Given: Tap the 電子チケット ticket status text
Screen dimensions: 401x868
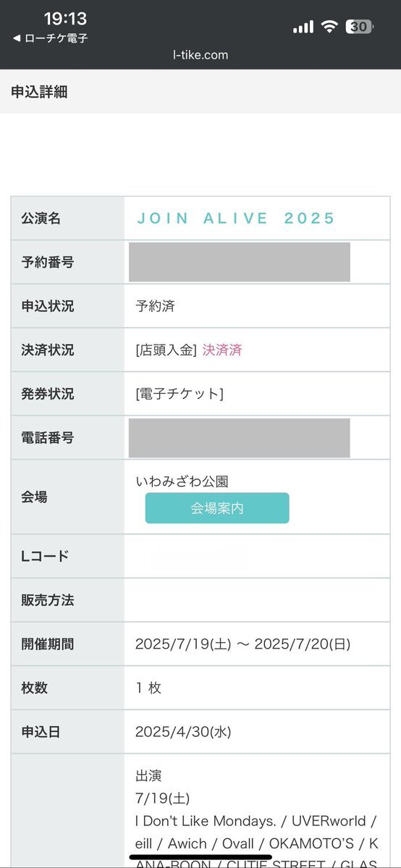Looking at the screenshot, I should coord(180,394).
